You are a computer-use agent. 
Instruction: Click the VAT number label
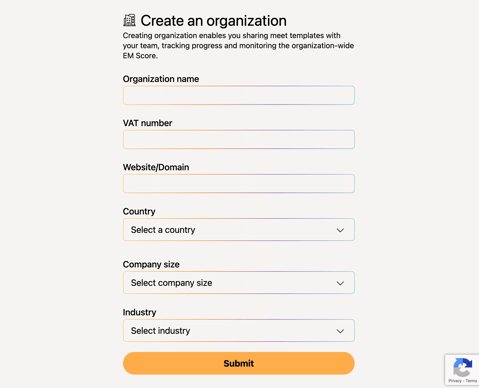[x=147, y=123]
